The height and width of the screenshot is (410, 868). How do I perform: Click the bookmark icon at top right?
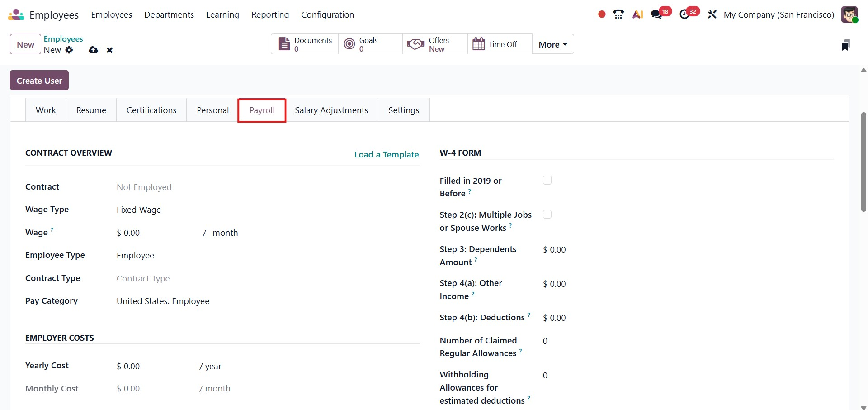point(845,45)
